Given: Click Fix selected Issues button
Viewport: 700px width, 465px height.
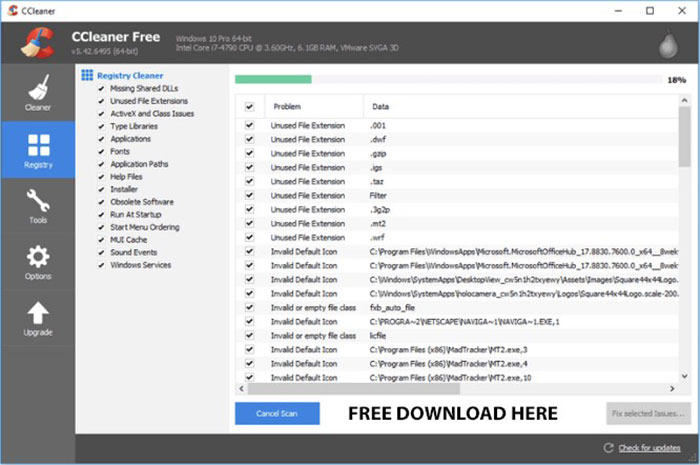Looking at the screenshot, I should pyautogui.click(x=648, y=413).
